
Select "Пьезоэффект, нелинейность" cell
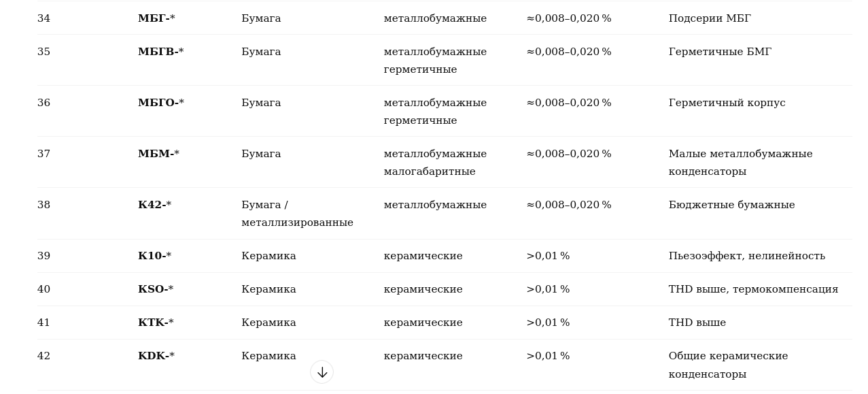coord(746,257)
